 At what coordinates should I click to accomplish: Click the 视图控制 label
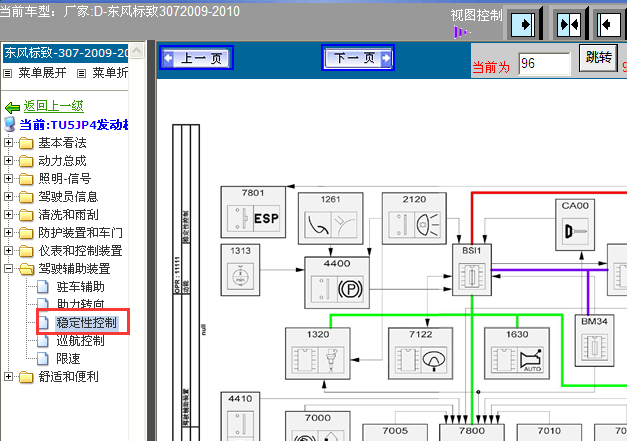[x=476, y=15]
